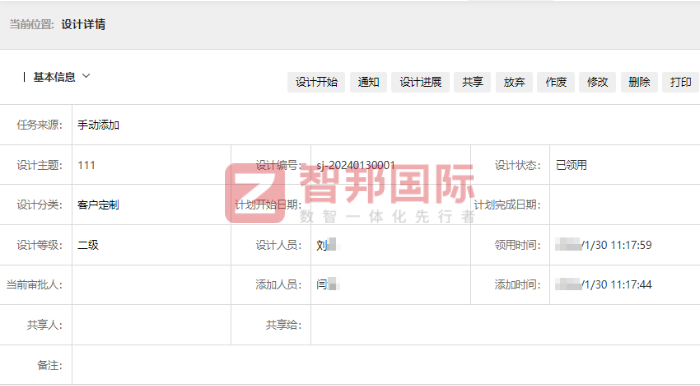Click the 设计主题 label
Screen dimensions: 700x386
click(39, 165)
